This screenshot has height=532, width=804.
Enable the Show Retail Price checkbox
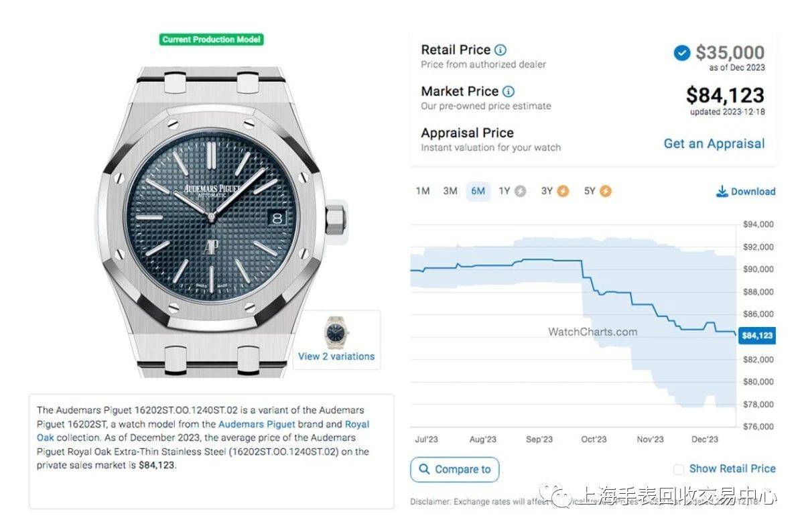[679, 469]
